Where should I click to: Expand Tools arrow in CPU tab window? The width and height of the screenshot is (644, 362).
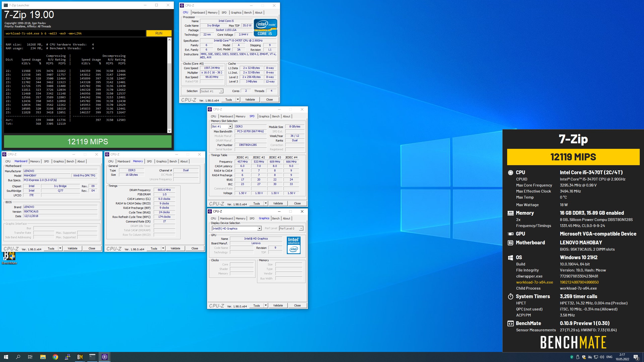click(238, 100)
